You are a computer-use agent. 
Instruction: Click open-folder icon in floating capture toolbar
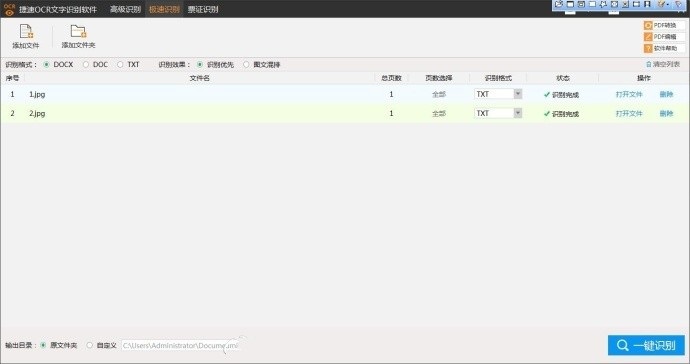559,4
